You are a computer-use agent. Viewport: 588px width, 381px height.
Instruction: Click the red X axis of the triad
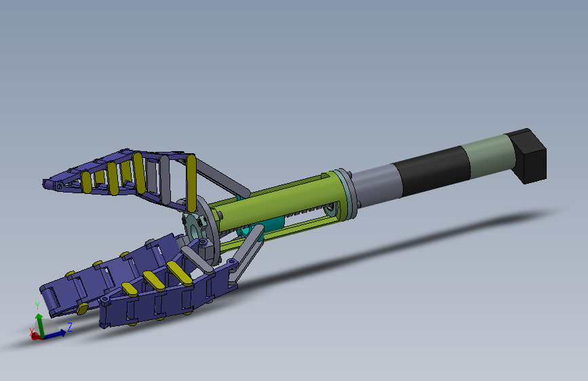click(35, 337)
